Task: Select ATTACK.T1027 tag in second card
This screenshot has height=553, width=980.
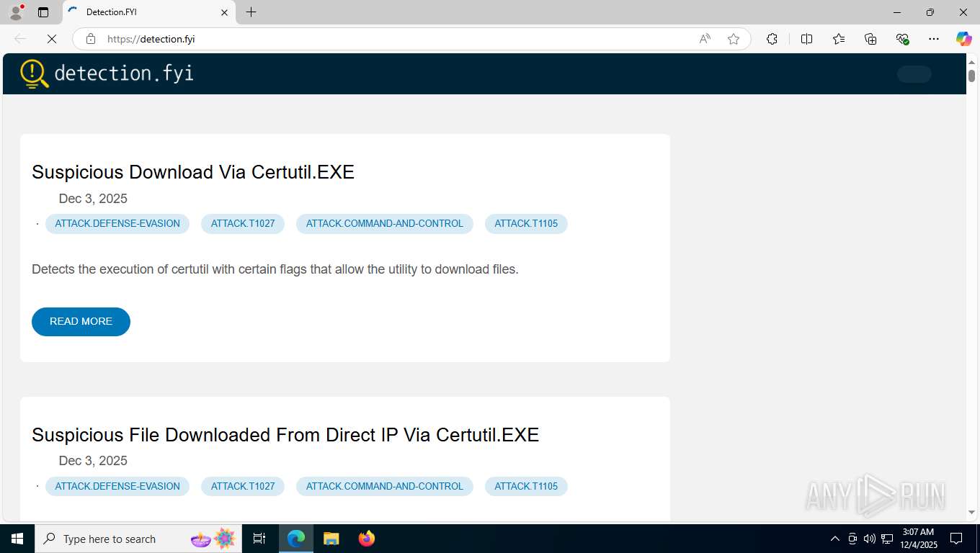Action: pos(243,486)
